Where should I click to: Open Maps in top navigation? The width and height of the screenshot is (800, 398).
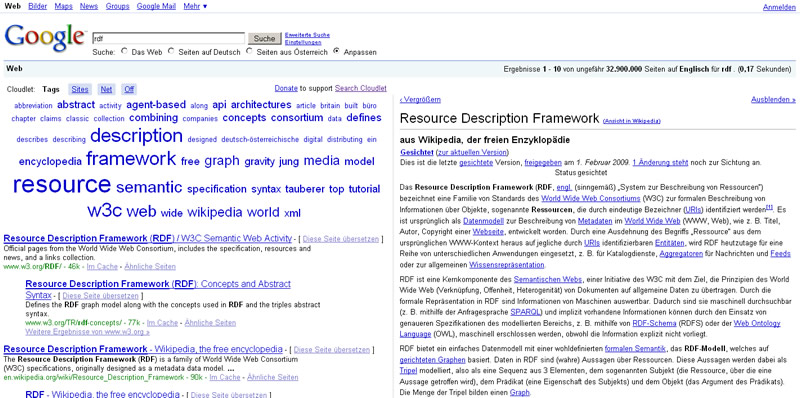pos(63,6)
